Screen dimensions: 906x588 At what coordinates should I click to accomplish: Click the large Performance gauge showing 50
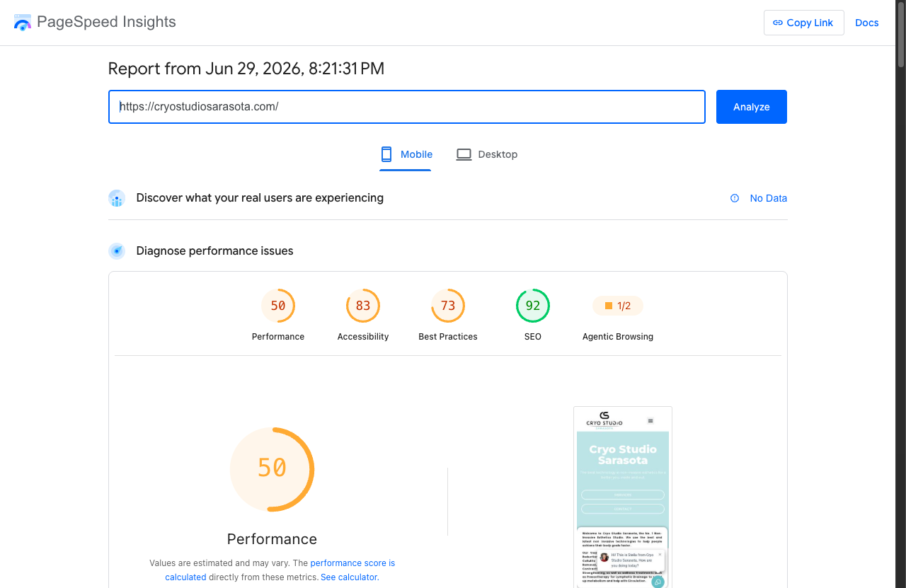click(272, 469)
